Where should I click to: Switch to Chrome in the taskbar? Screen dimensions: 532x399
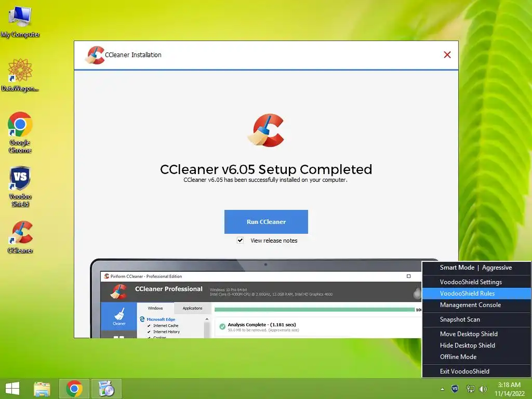74,389
